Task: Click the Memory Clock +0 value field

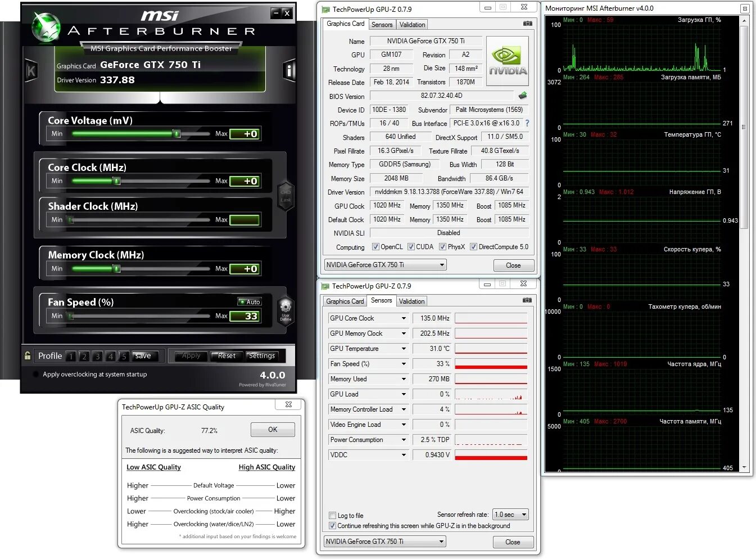Action: 245,269
